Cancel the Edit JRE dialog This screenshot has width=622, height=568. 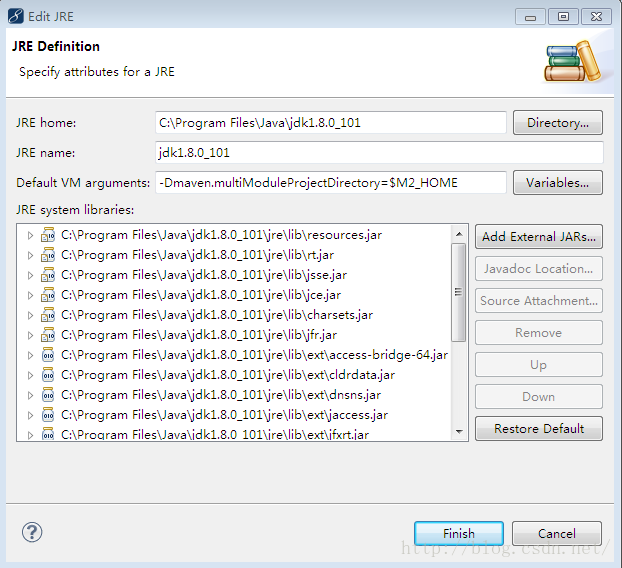click(x=557, y=533)
